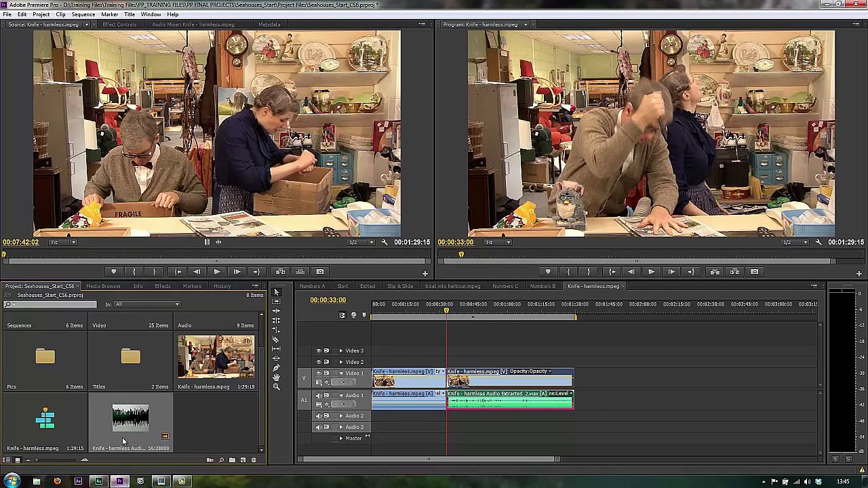Play the Source monitor clip
Image resolution: width=868 pixels, height=488 pixels.
coord(216,272)
